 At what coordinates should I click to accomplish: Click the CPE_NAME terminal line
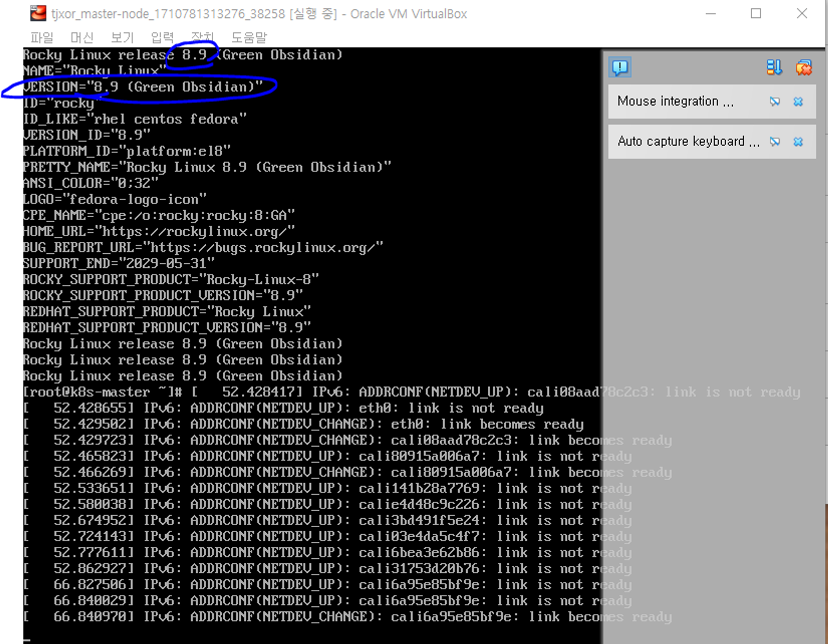pos(159,215)
